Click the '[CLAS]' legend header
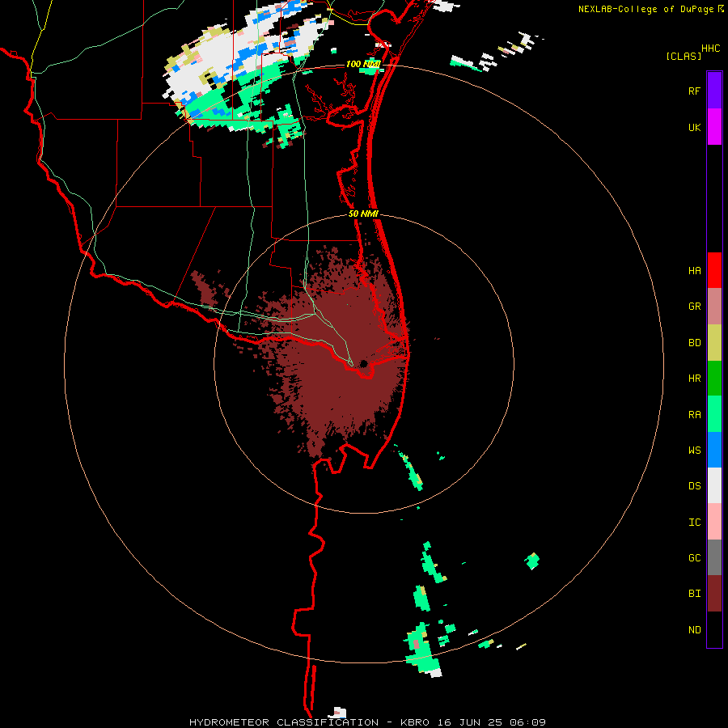 coord(684,56)
